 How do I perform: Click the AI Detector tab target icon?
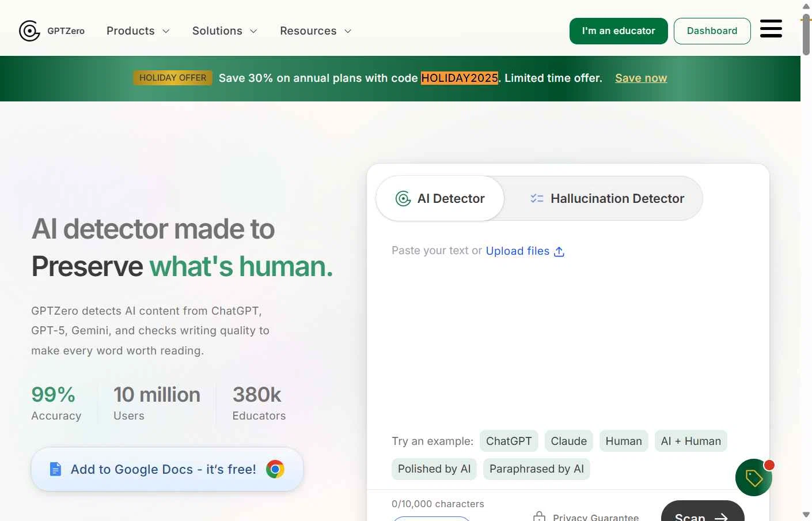tap(403, 198)
